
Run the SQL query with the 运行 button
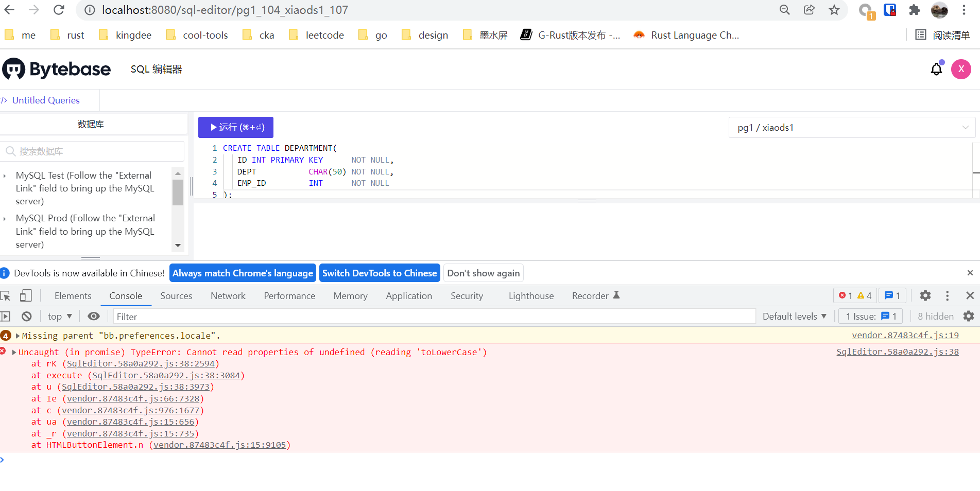click(x=235, y=127)
